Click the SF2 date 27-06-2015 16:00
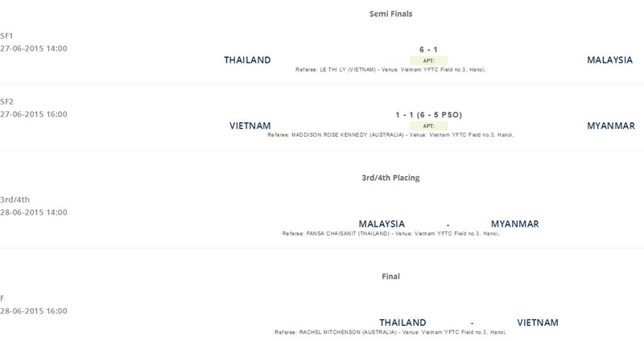Screen dimensions: 644x341 [34, 114]
